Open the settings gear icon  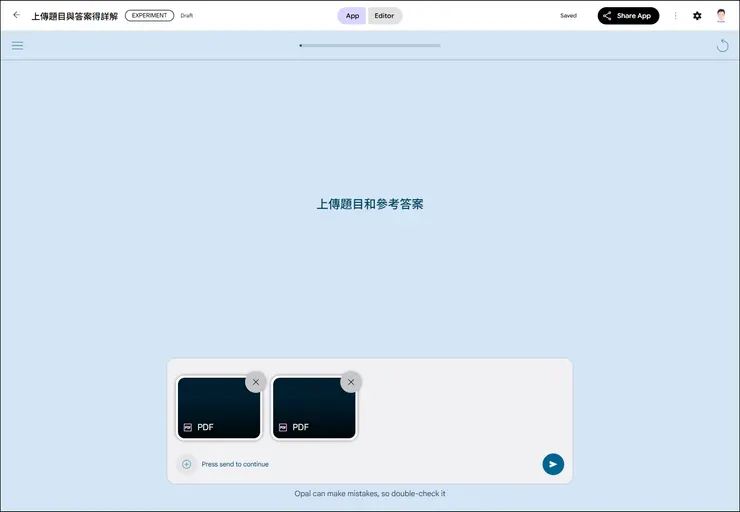(x=697, y=16)
